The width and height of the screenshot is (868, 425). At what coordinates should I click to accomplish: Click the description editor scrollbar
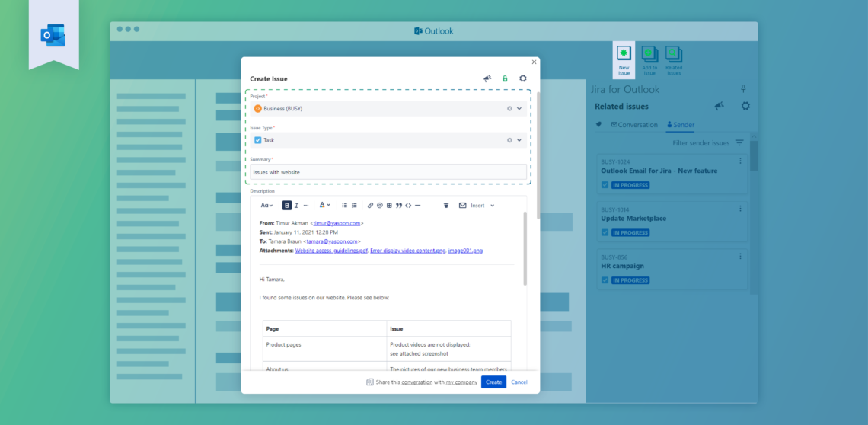point(525,248)
